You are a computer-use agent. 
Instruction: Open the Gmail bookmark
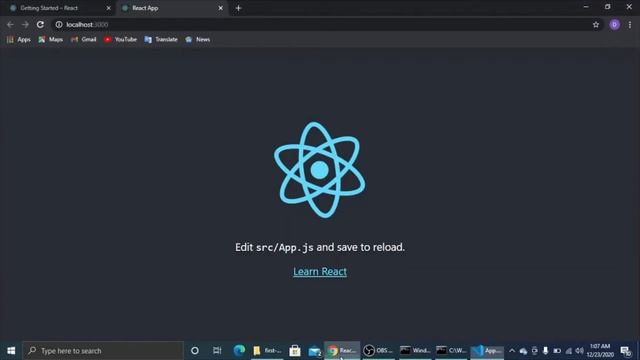click(x=84, y=39)
